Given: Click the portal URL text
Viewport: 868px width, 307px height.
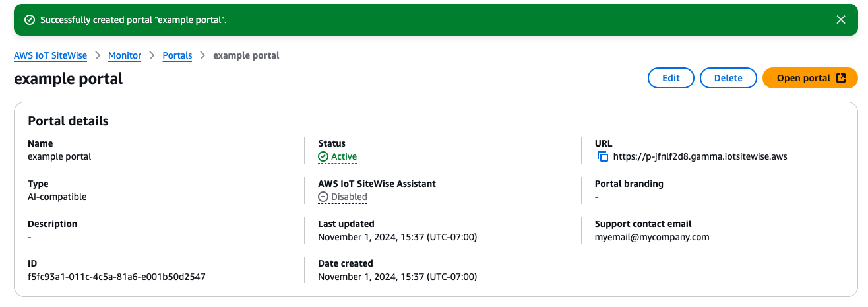Looking at the screenshot, I should pyautogui.click(x=700, y=157).
